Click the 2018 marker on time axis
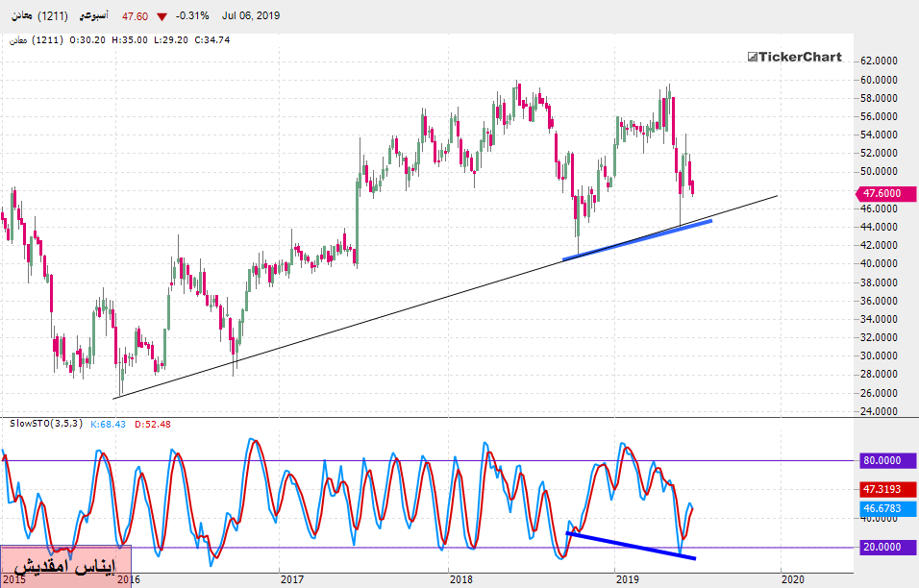 460,578
